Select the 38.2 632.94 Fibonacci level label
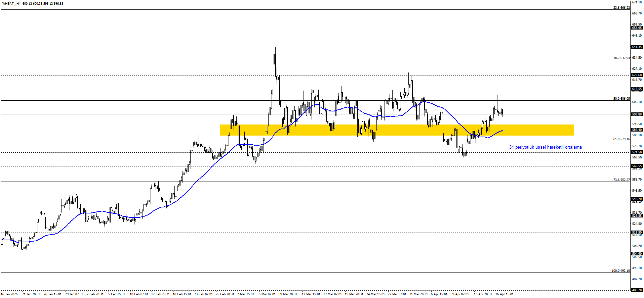The height and width of the screenshot is (298, 644). (621, 58)
